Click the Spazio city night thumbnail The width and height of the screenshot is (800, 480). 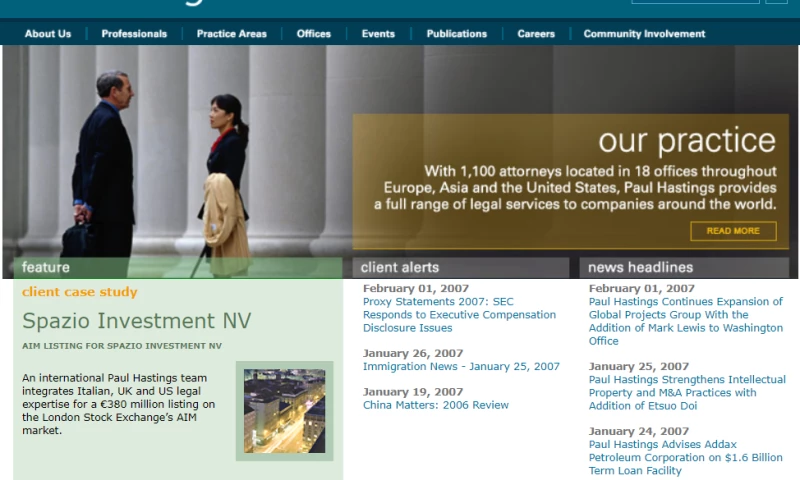284,411
